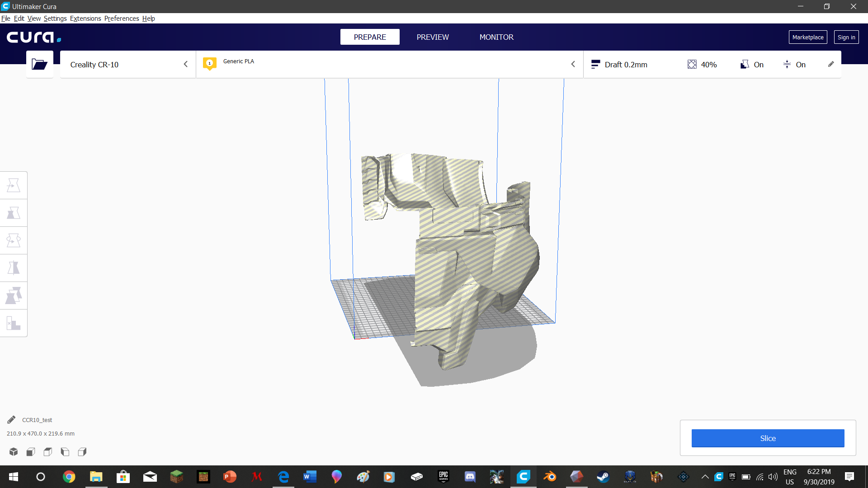Open the Edit menu
The height and width of the screenshot is (488, 868).
point(19,18)
